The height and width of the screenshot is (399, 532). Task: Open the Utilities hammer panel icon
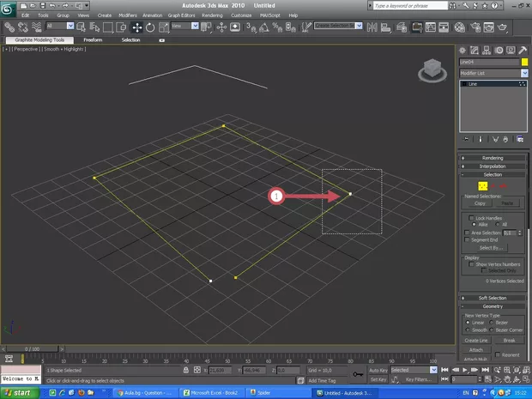click(521, 50)
